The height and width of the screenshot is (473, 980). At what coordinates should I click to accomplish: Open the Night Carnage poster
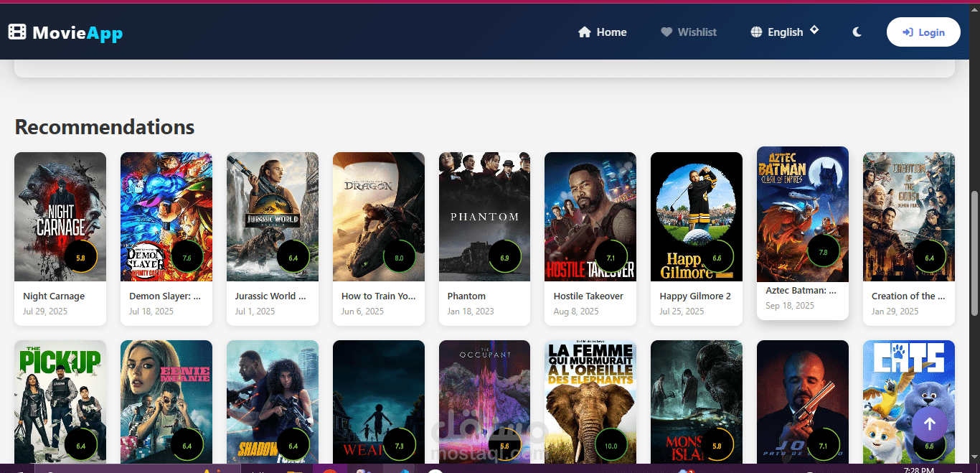60,217
